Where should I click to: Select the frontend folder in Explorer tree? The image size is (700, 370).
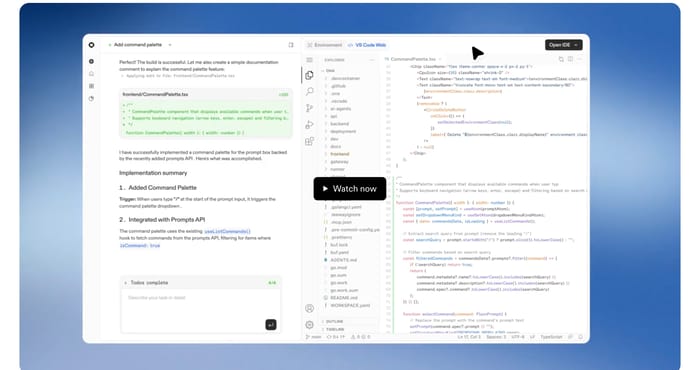click(x=340, y=154)
